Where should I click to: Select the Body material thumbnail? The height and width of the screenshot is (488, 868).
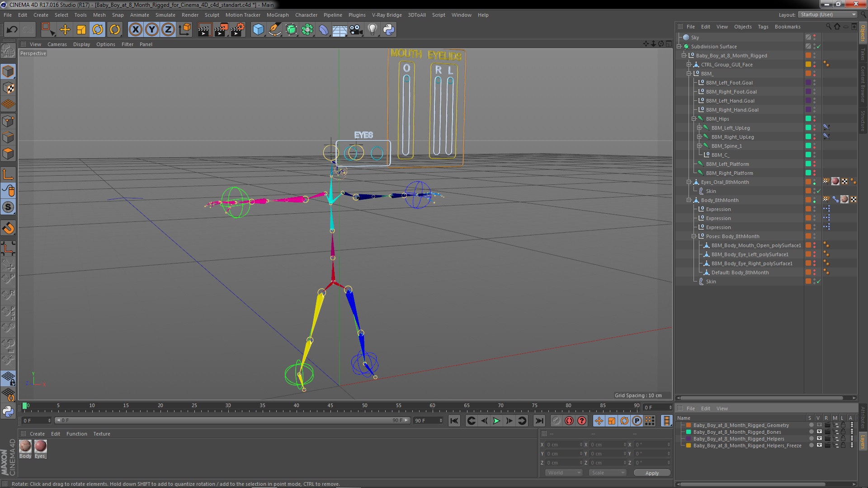pyautogui.click(x=25, y=446)
